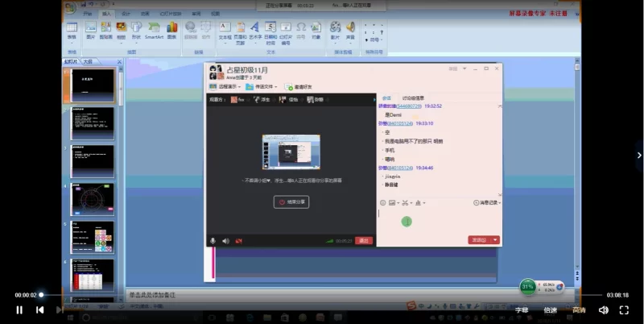644x324 pixels.
Task: Enter fullscreen mode in video player
Action: (624, 309)
